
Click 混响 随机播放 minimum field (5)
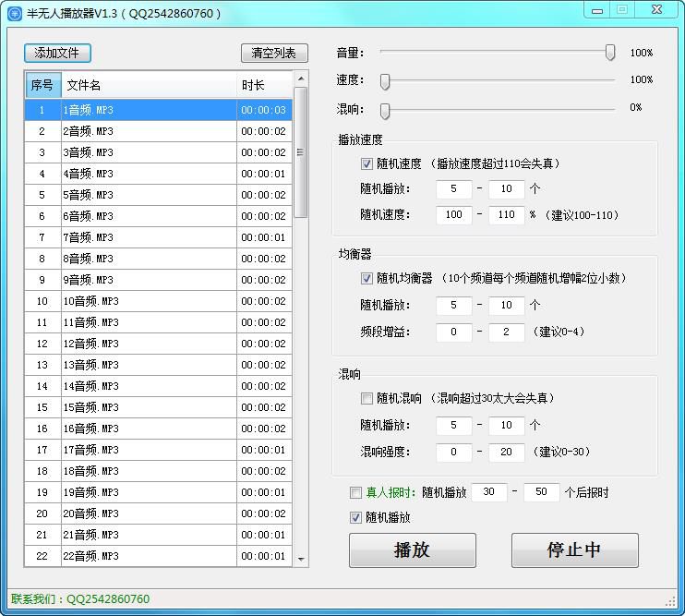[x=453, y=425]
